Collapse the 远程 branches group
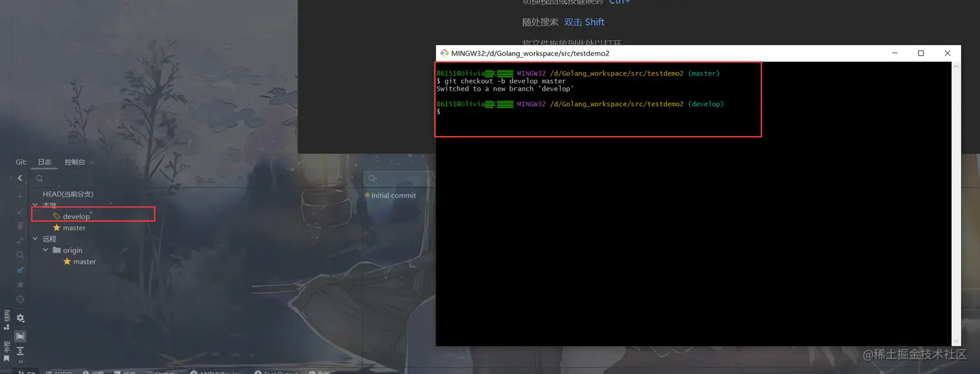 [35, 239]
